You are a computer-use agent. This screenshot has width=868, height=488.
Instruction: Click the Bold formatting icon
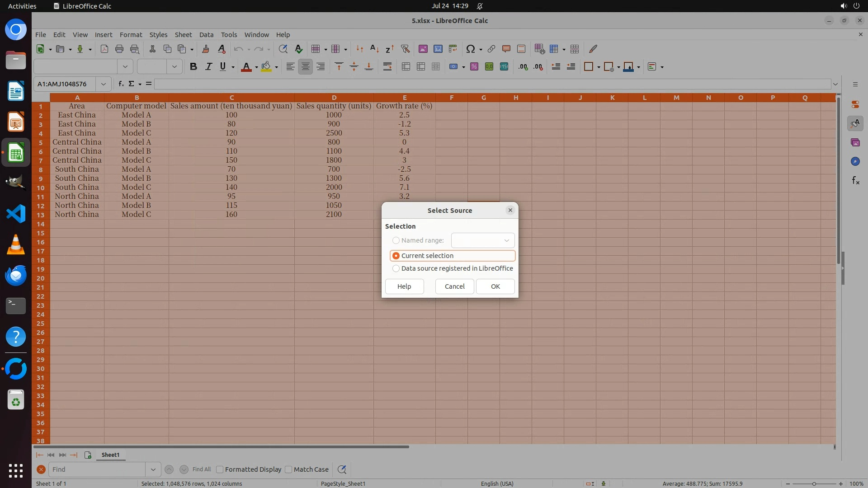193,67
